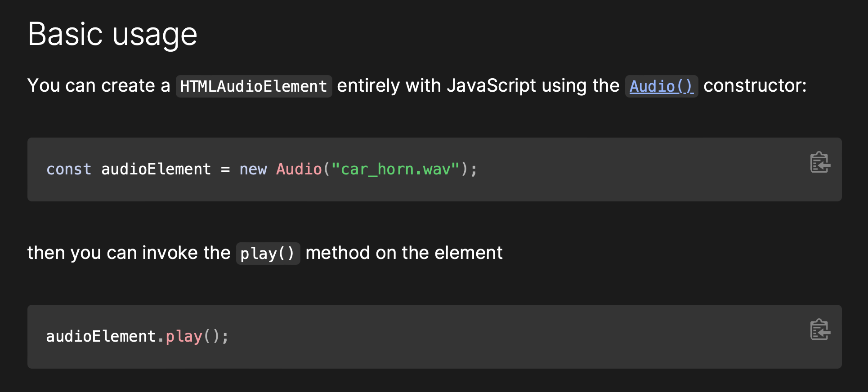Viewport: 868px width, 392px height.
Task: Click audioElement in the play() code block
Action: click(x=101, y=337)
